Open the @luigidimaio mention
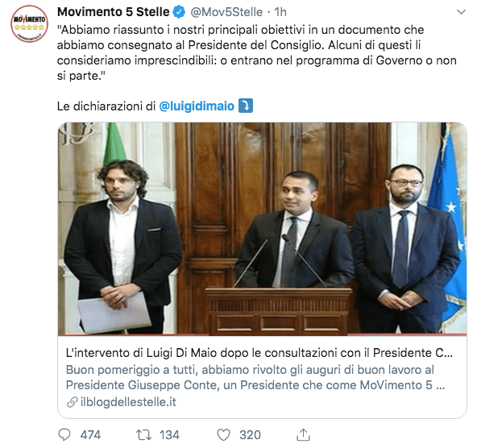The width and height of the screenshot is (477, 448). click(x=197, y=106)
